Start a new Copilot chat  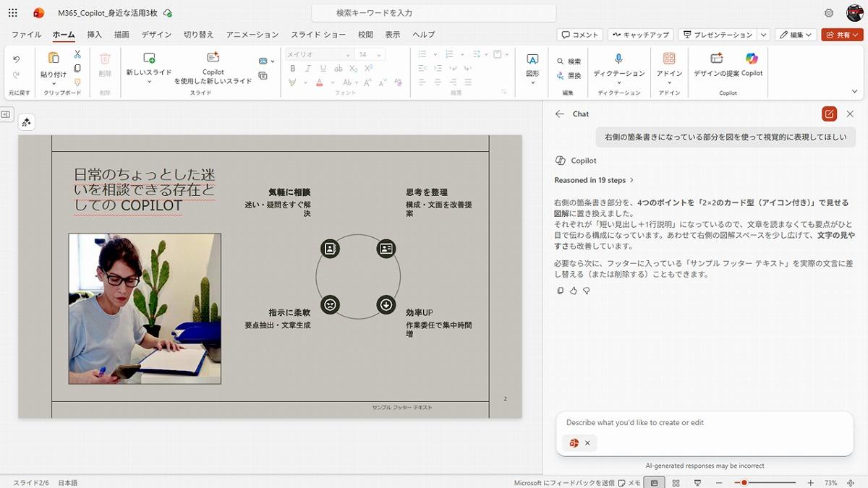(x=829, y=114)
